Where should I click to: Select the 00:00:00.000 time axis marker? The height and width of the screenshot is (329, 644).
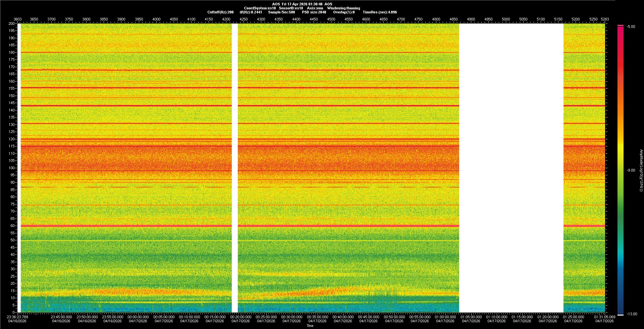(x=138, y=317)
